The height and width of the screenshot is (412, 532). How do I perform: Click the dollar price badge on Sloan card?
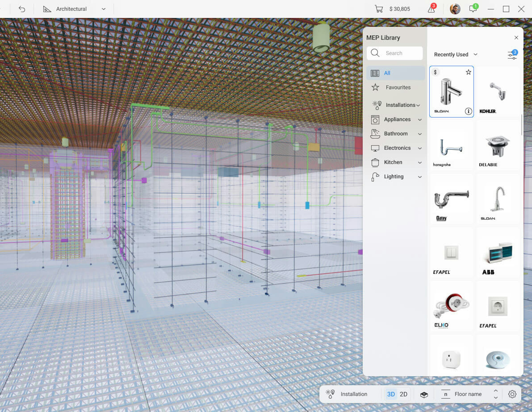click(x=435, y=72)
